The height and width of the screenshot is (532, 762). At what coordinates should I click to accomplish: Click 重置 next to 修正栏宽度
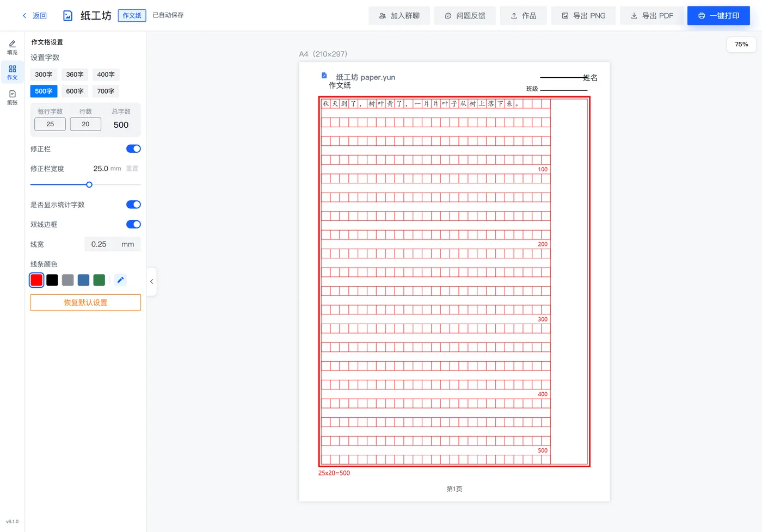(x=132, y=169)
